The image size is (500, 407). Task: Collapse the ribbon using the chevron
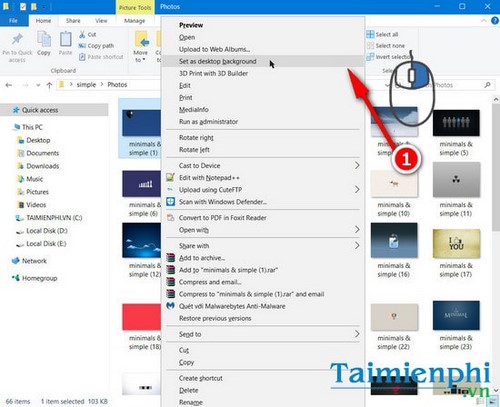pos(483,21)
